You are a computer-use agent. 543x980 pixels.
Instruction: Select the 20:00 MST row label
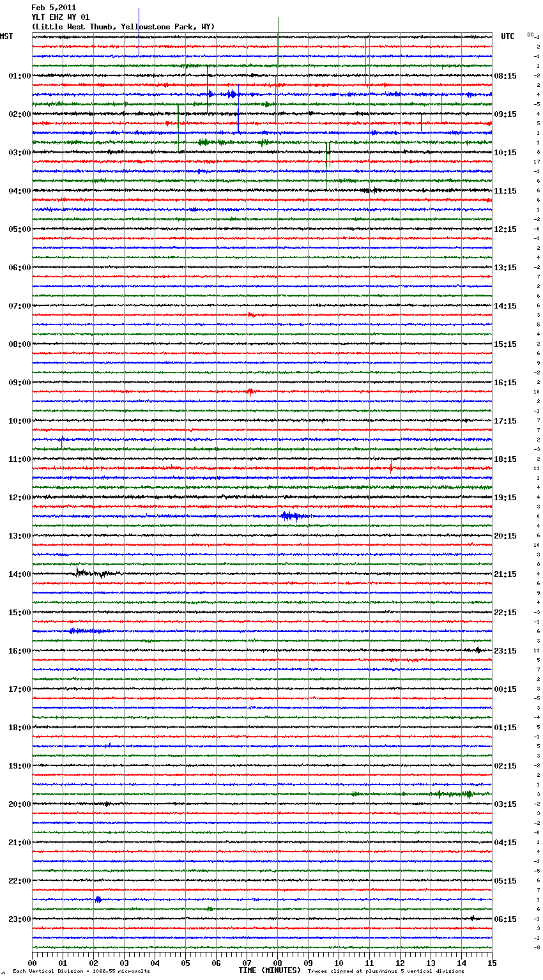pyautogui.click(x=20, y=804)
